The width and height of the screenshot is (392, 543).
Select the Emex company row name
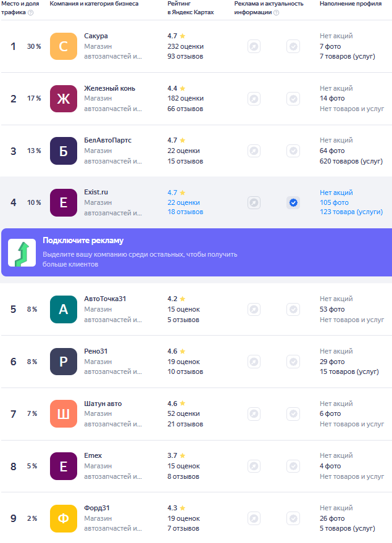[x=93, y=456]
